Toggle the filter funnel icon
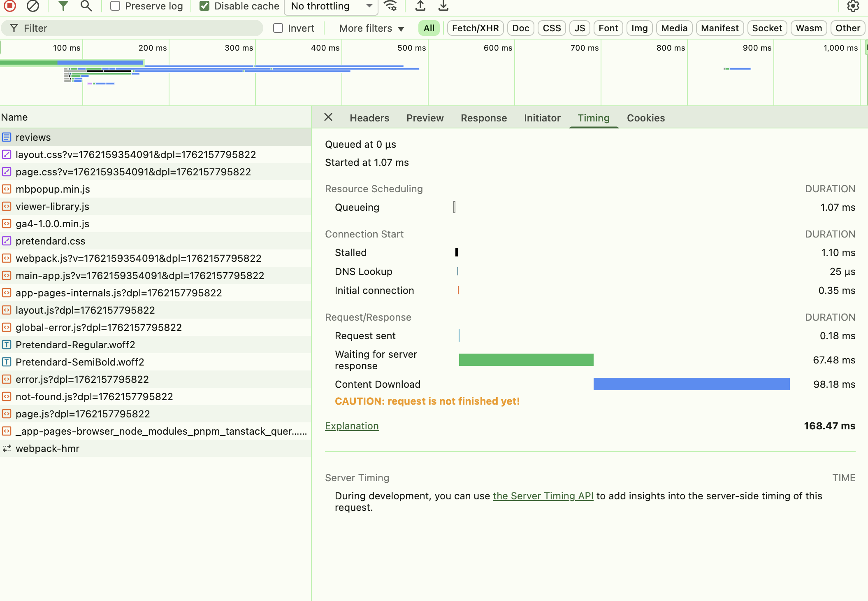This screenshot has width=868, height=601. [63, 6]
